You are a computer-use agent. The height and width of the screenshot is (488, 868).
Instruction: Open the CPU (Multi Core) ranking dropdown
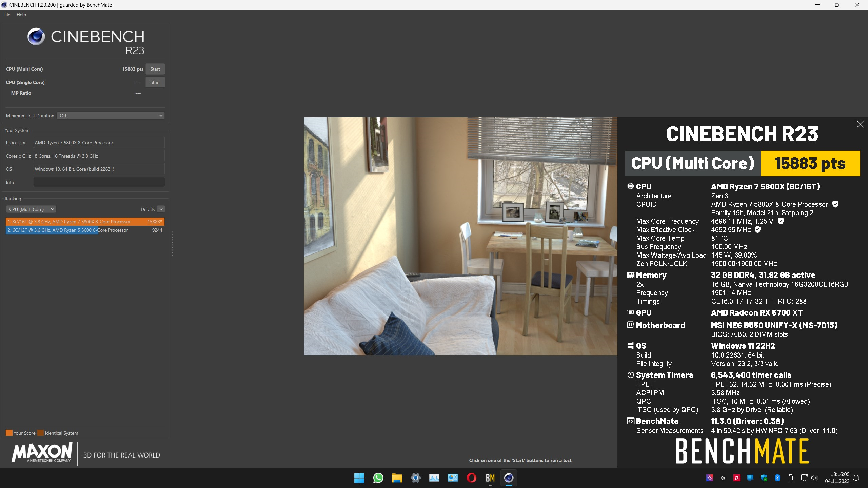point(31,209)
